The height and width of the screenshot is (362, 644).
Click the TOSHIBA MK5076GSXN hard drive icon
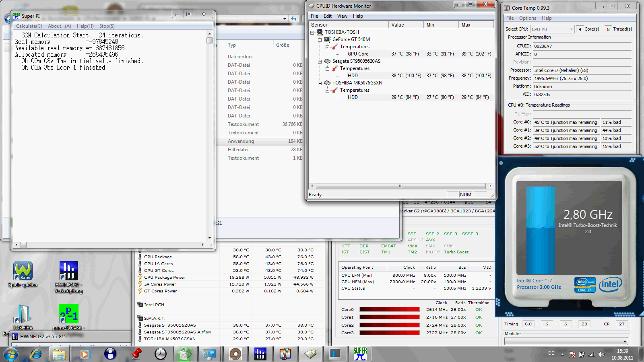(327, 83)
